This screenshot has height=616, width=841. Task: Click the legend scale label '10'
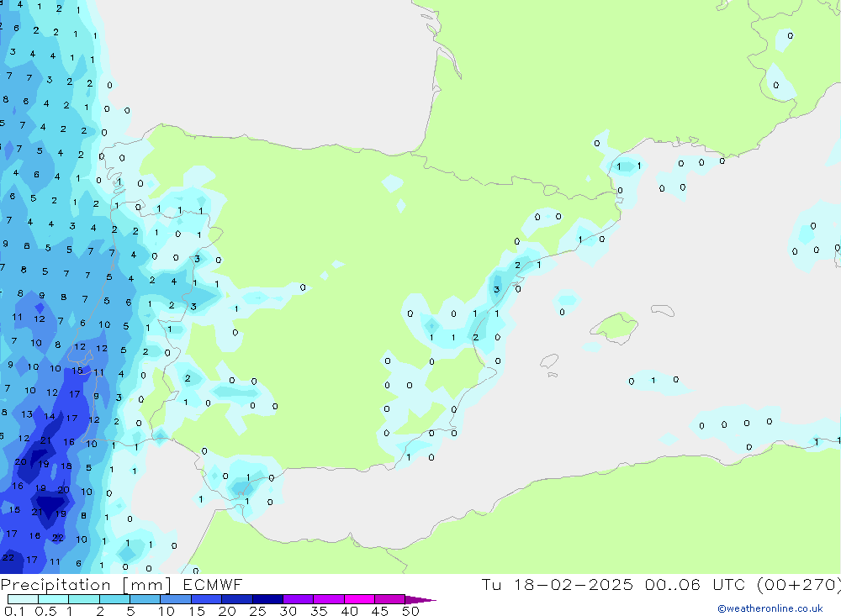pos(167,611)
